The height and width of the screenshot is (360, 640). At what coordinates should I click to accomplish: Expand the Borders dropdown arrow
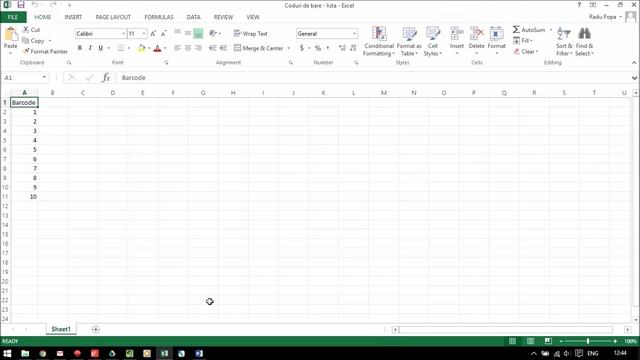click(129, 48)
